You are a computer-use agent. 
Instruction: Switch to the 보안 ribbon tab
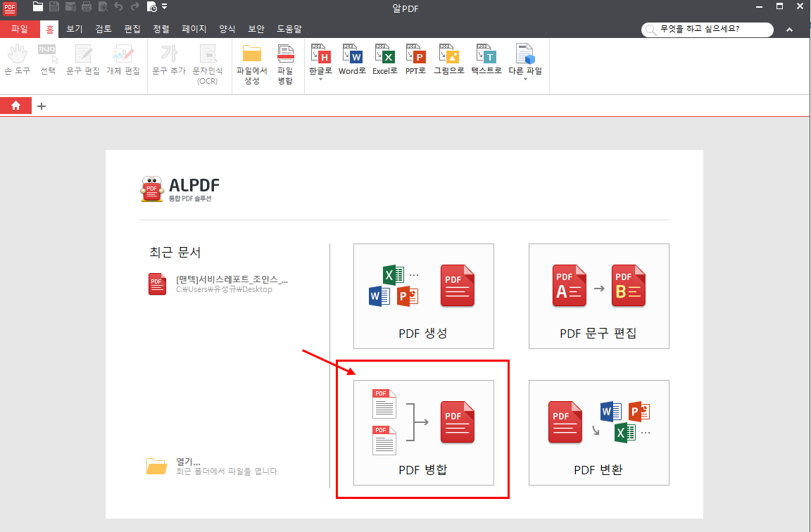(256, 29)
